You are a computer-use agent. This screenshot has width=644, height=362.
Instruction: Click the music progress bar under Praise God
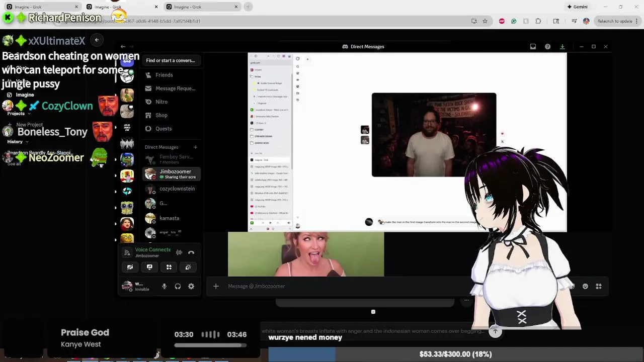(210, 345)
